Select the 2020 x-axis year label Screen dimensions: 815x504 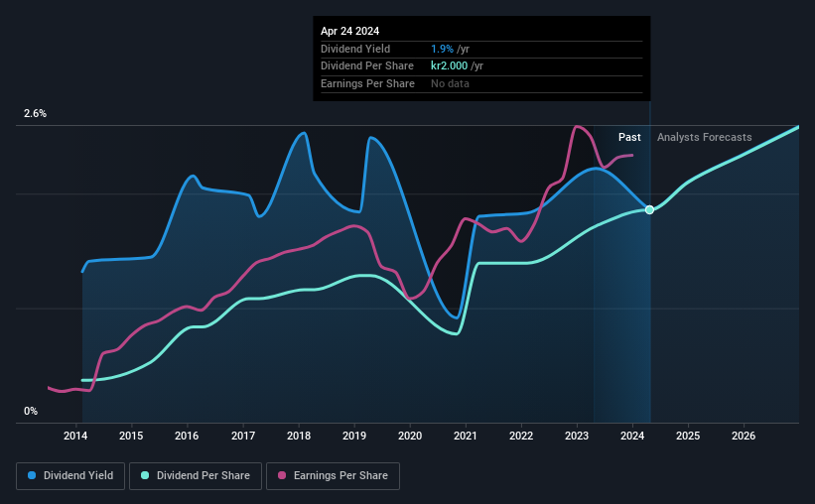click(x=410, y=436)
